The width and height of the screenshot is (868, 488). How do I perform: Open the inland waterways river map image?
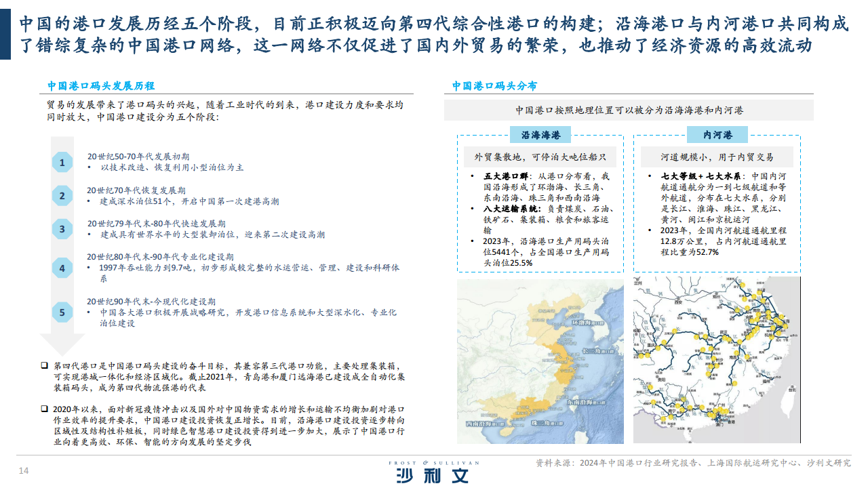tap(717, 360)
